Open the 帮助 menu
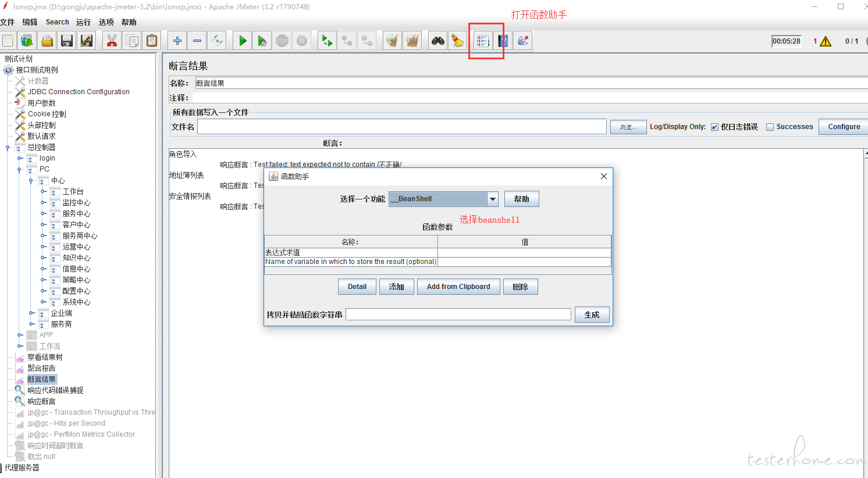Viewport: 868px width, 478px height. tap(129, 22)
